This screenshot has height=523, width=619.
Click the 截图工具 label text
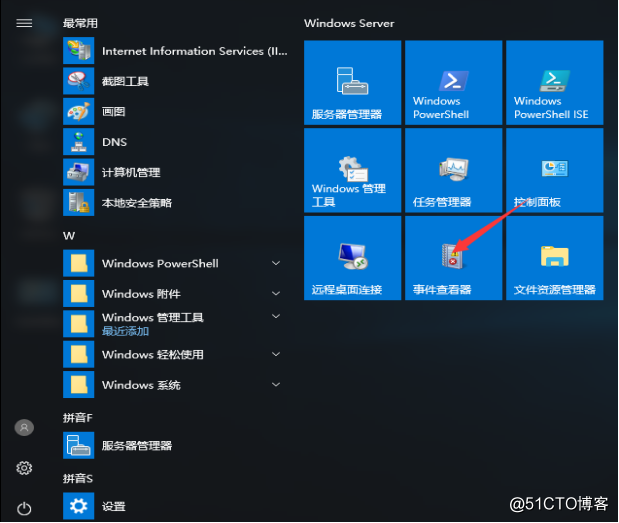click(x=125, y=81)
